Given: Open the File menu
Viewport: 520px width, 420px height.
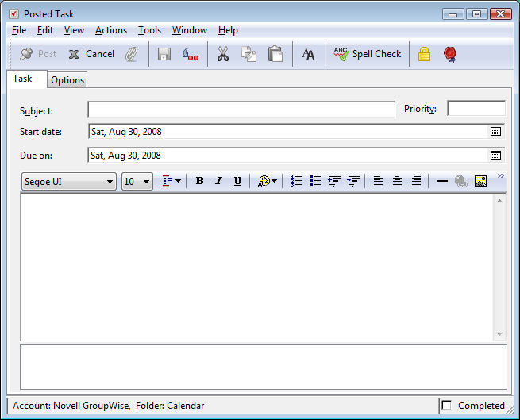Looking at the screenshot, I should pyautogui.click(x=19, y=30).
